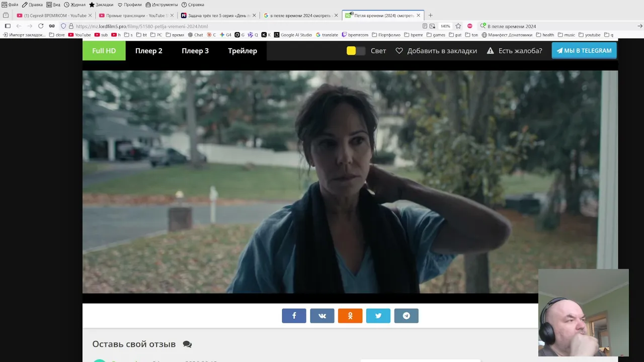Click the comments speech bubble icon

(187, 344)
